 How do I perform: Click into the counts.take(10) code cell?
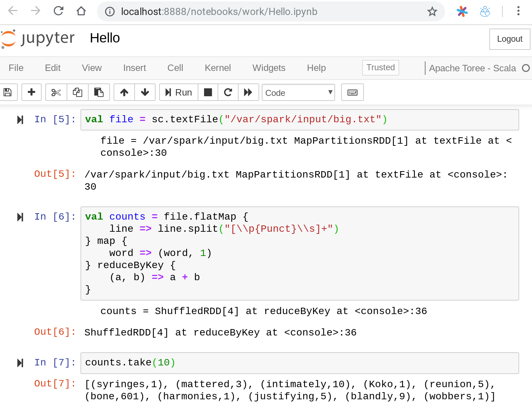pyautogui.click(x=299, y=363)
